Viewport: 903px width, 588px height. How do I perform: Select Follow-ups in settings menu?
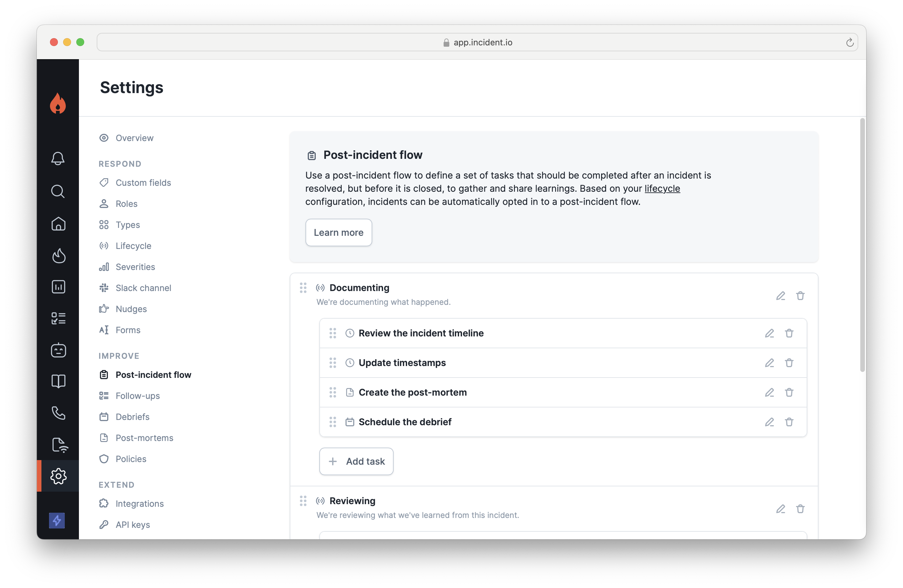[137, 396]
